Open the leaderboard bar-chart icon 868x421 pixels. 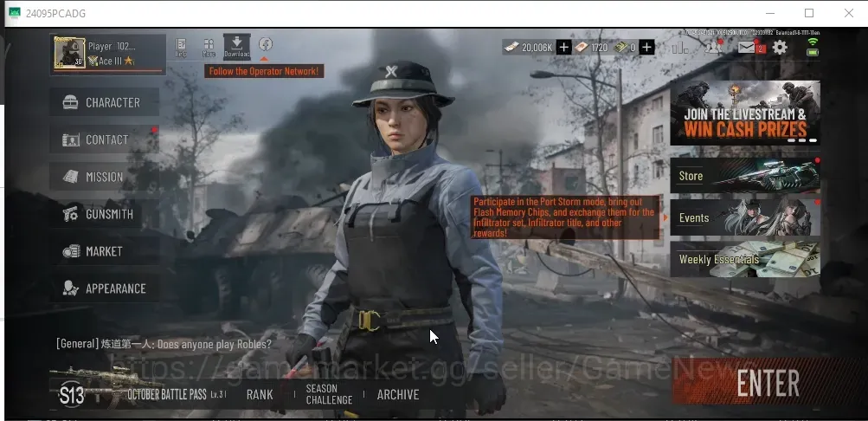click(680, 48)
